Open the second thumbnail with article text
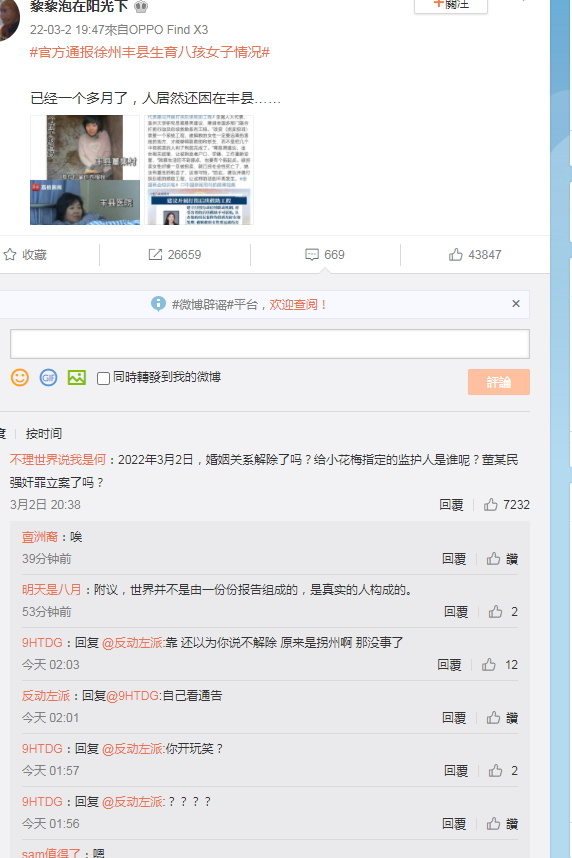This screenshot has height=858, width=572. [x=199, y=170]
